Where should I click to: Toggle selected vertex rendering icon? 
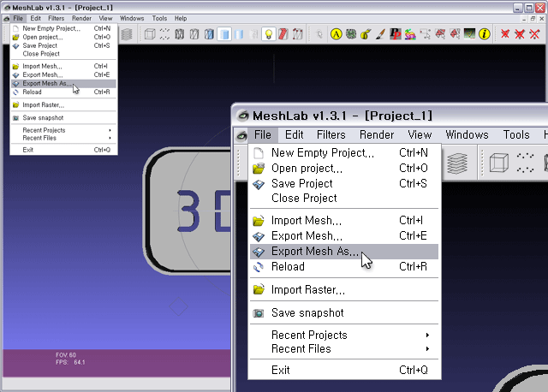click(x=298, y=34)
